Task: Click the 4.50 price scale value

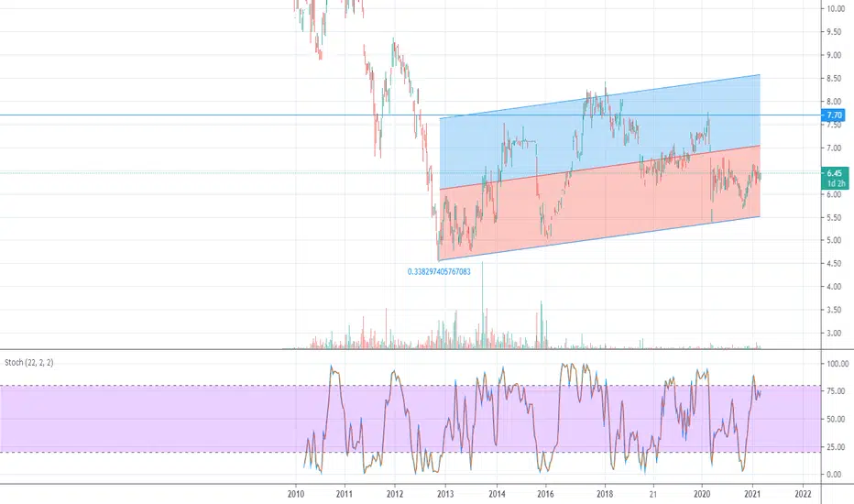Action: pos(834,264)
